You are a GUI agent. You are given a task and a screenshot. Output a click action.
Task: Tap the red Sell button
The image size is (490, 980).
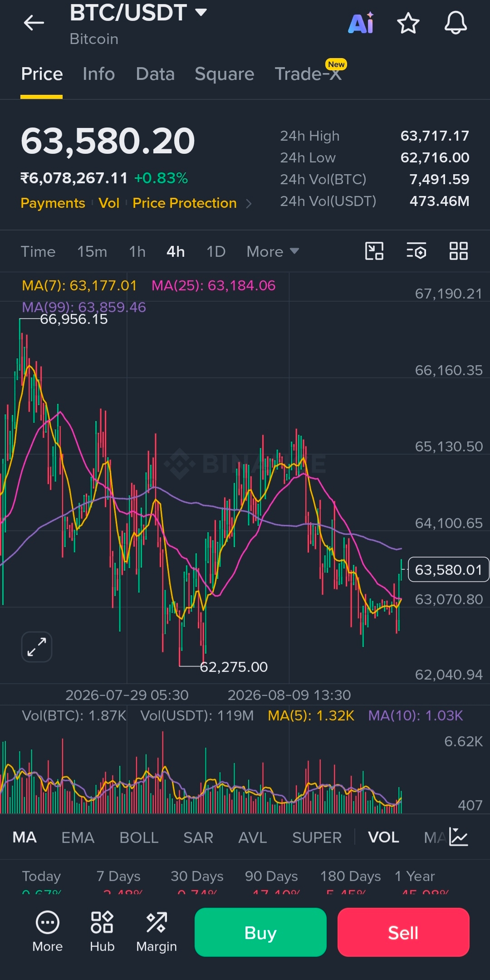pyautogui.click(x=403, y=932)
